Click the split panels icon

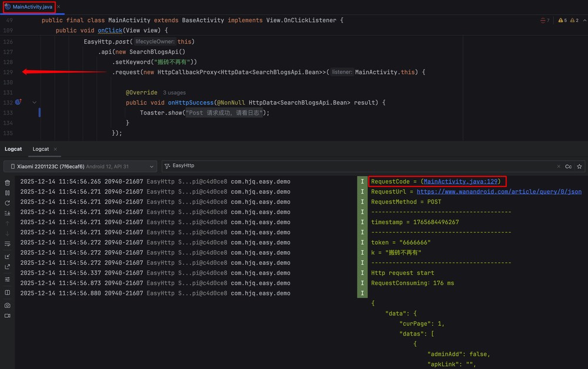pyautogui.click(x=7, y=292)
